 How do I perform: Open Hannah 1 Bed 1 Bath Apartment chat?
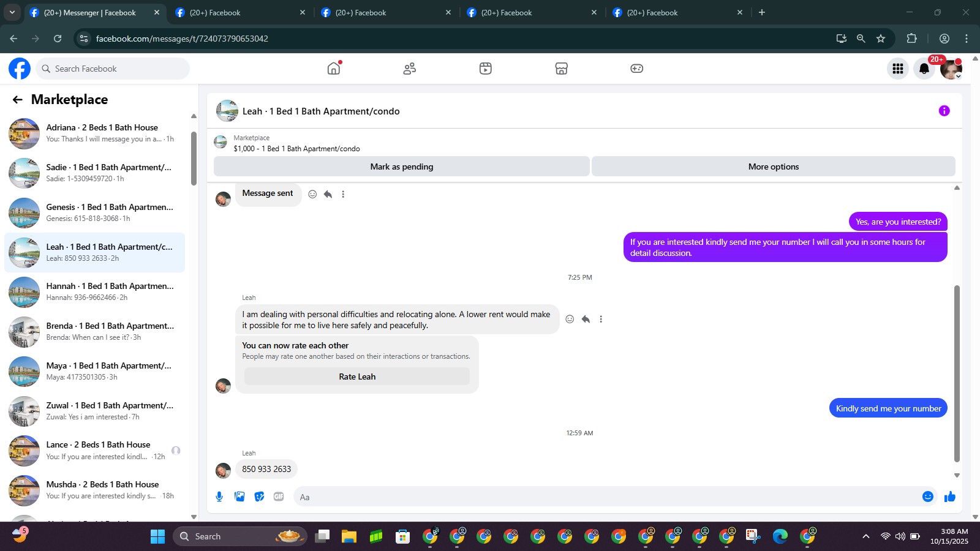(95, 291)
